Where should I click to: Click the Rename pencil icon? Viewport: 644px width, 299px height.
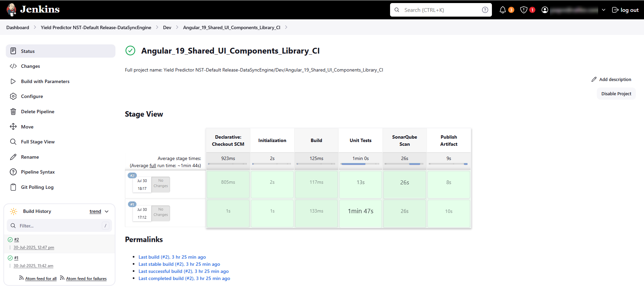tap(13, 157)
